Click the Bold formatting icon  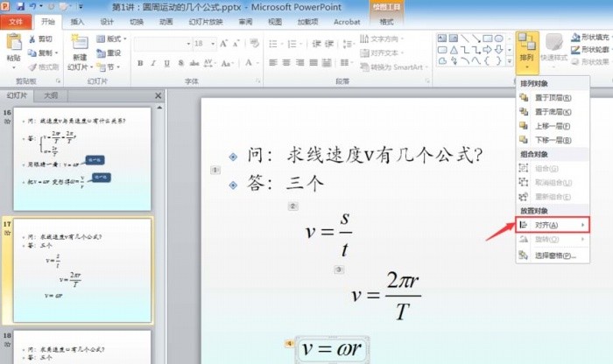[x=140, y=63]
